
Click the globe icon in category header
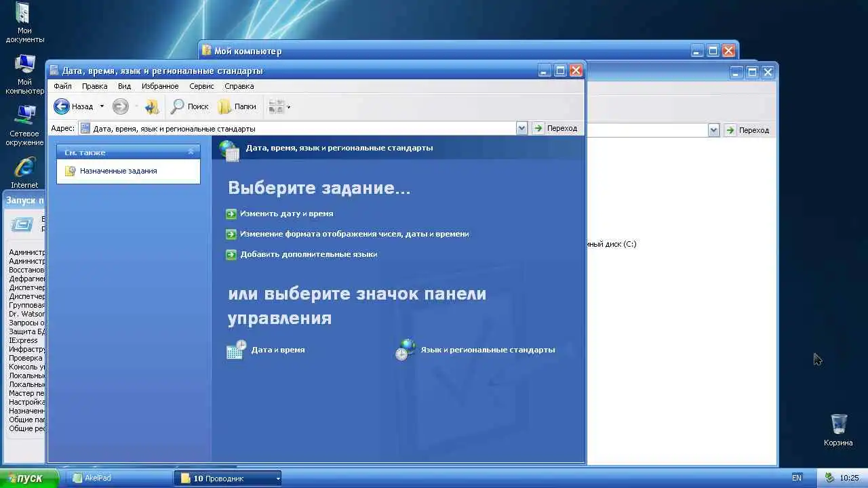(x=229, y=150)
